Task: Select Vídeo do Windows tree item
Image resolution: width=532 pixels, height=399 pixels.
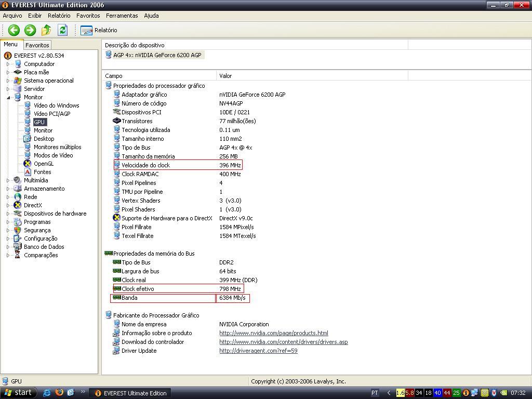Action: point(56,105)
